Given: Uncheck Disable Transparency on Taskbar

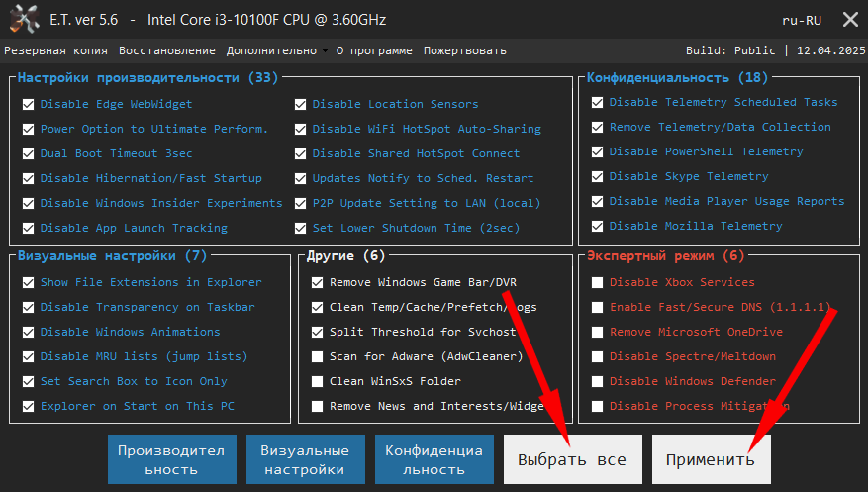Looking at the screenshot, I should (x=29, y=307).
